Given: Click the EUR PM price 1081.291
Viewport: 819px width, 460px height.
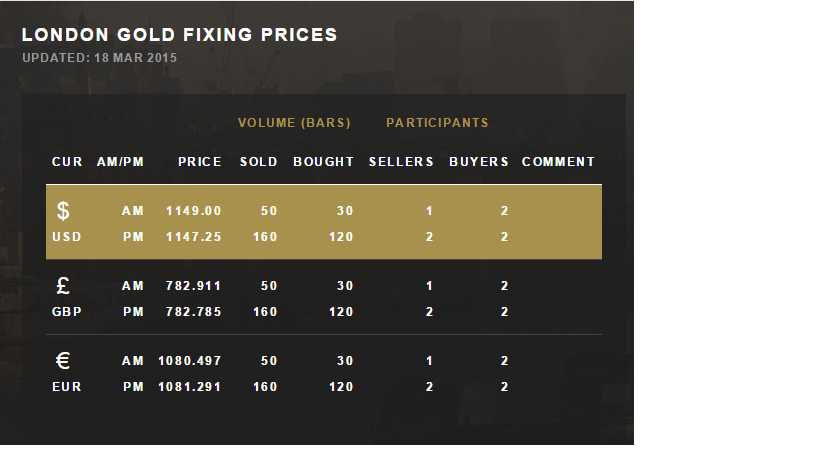Looking at the screenshot, I should point(190,387).
